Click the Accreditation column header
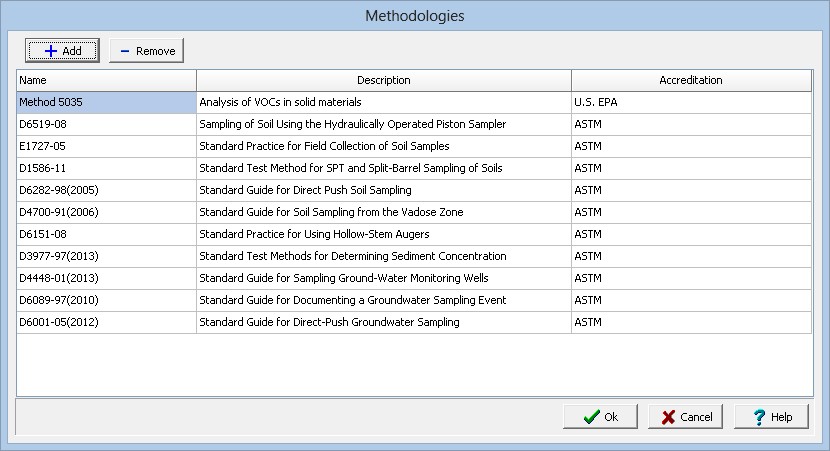 coord(690,80)
